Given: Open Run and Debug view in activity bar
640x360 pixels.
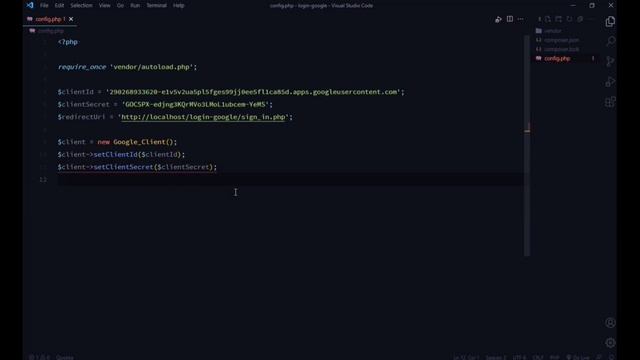Looking at the screenshot, I should [610, 82].
